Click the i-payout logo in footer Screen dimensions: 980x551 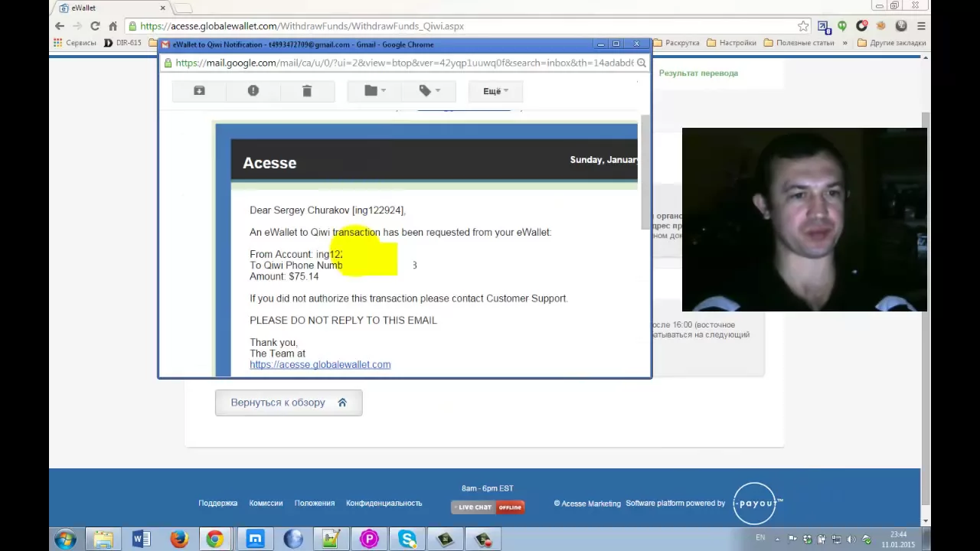(757, 504)
